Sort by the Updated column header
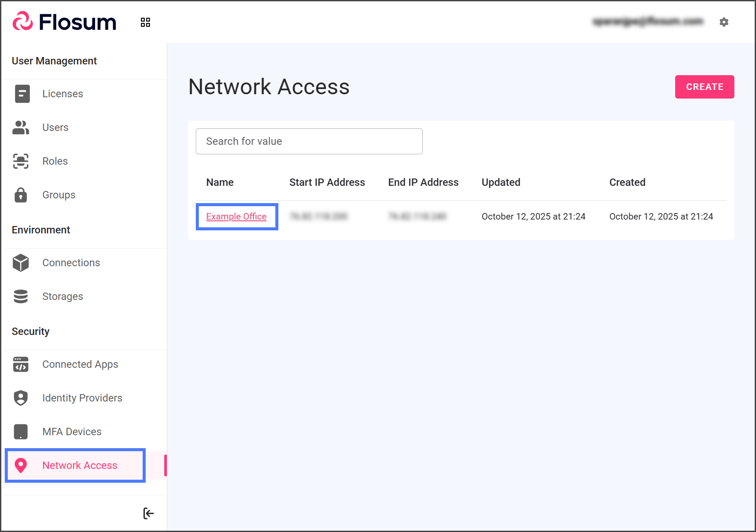This screenshot has height=532, width=756. pyautogui.click(x=501, y=182)
